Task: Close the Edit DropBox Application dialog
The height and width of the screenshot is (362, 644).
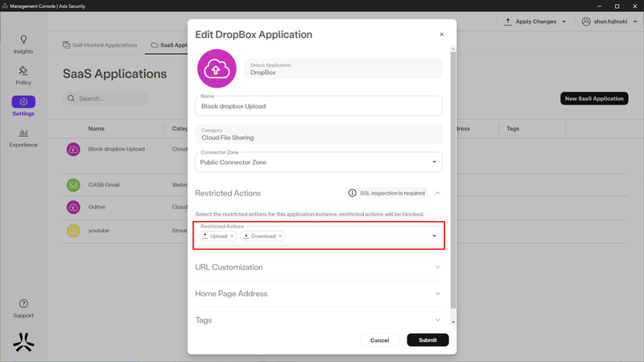Action: pos(441,35)
